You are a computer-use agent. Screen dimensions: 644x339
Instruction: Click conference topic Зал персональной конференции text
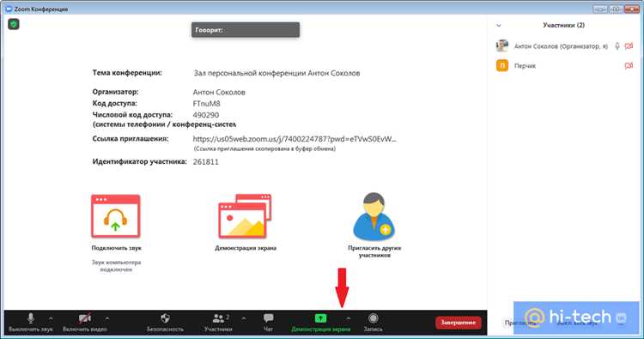[x=276, y=74]
